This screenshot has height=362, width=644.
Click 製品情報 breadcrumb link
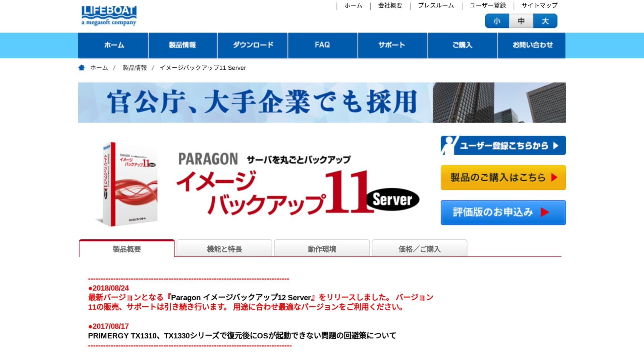coord(135,68)
